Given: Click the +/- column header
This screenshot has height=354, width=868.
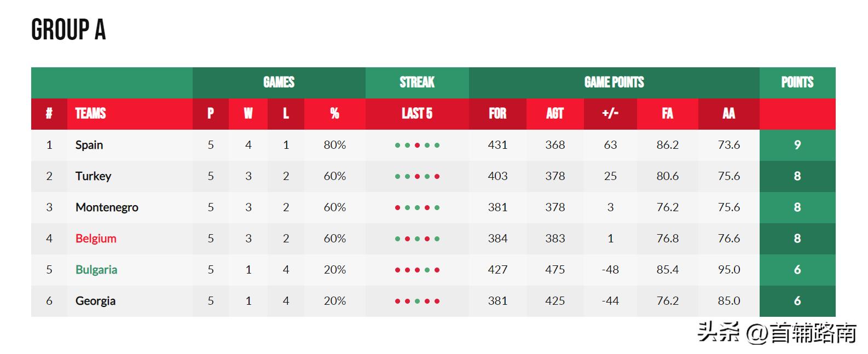Looking at the screenshot, I should (x=610, y=114).
